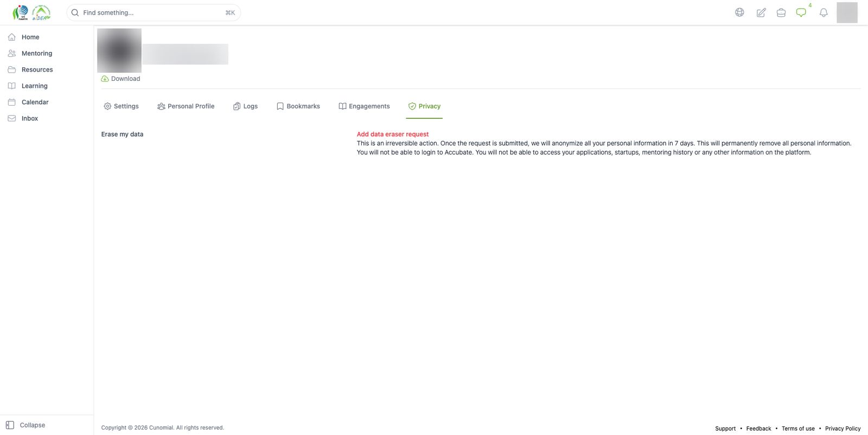The image size is (868, 435).
Task: Switch to the Bookmarks tab
Action: click(x=298, y=106)
